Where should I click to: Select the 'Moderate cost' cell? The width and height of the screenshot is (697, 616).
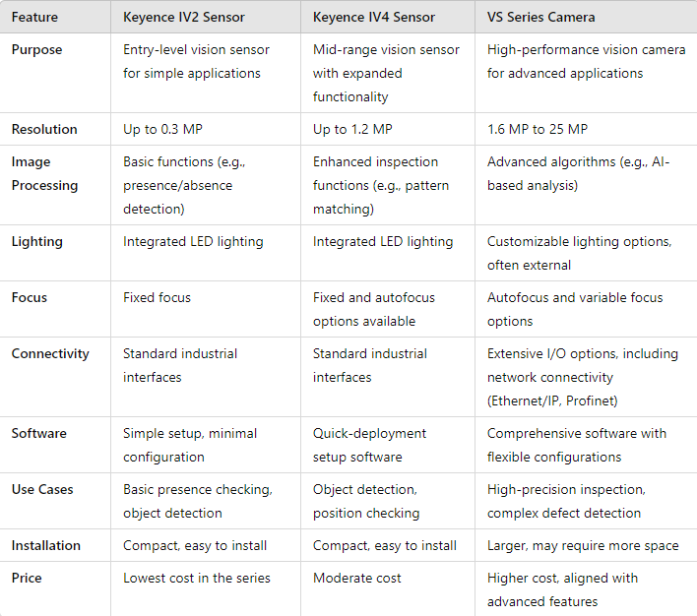click(x=356, y=578)
